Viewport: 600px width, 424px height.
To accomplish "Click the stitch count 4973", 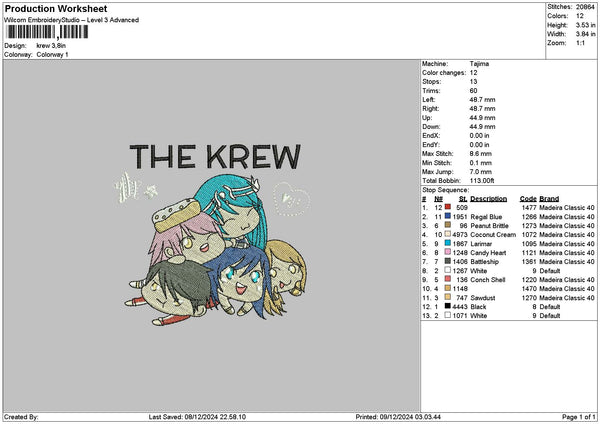I will [x=460, y=235].
